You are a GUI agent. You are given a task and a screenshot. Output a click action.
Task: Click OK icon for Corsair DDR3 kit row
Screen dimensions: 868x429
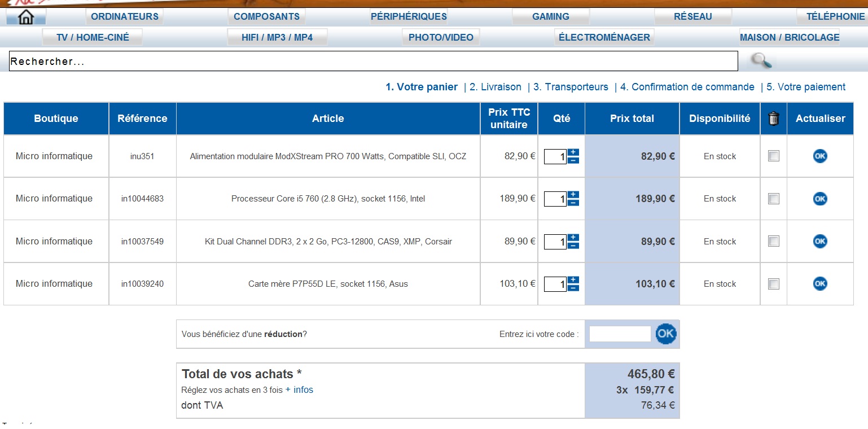[x=819, y=242]
